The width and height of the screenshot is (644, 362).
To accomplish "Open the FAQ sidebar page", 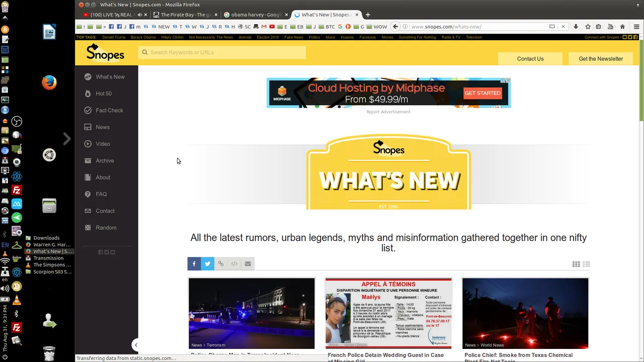I will (96, 194).
